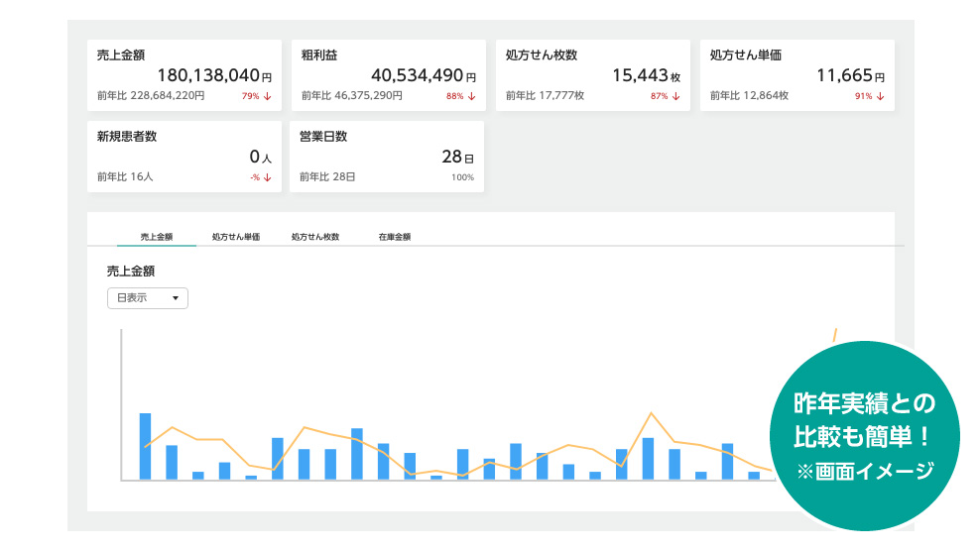Click the 前年比 228,684,220円 comparison text
This screenshot has width=980, height=551.
click(x=151, y=96)
